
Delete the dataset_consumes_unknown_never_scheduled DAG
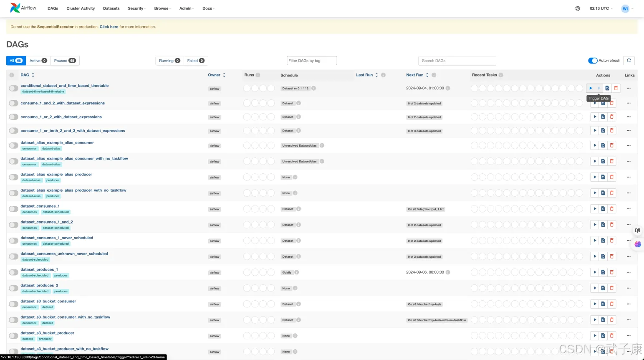612,256
